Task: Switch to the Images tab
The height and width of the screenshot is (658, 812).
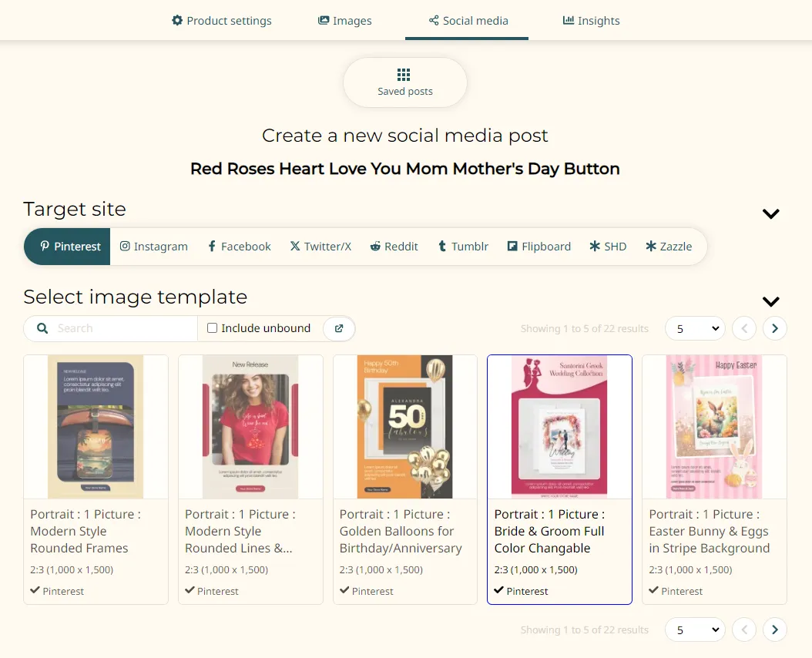Action: (345, 21)
